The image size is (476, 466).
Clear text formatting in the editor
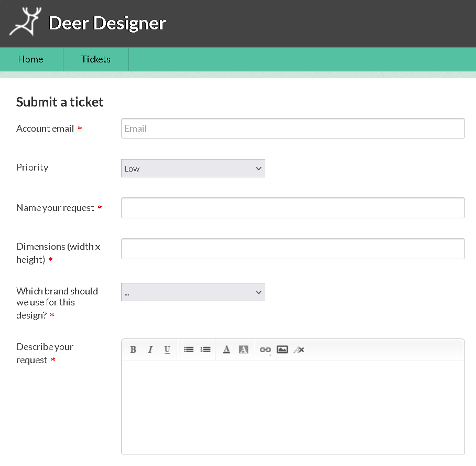click(299, 349)
